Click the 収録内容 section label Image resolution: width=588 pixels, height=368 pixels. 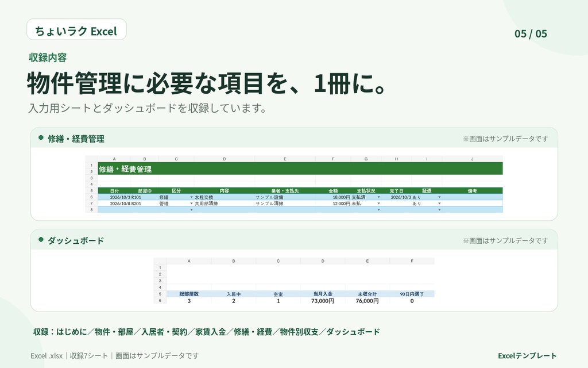(48, 57)
